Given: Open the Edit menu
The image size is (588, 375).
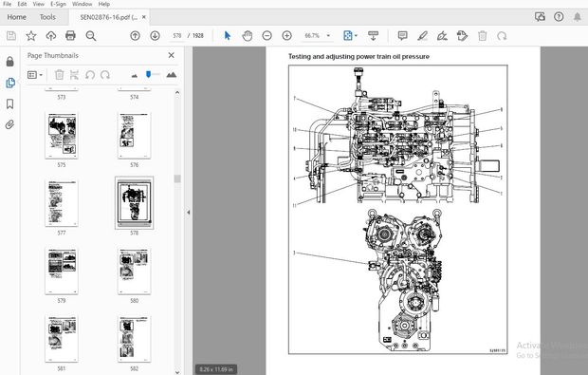Looking at the screenshot, I should click(22, 4).
